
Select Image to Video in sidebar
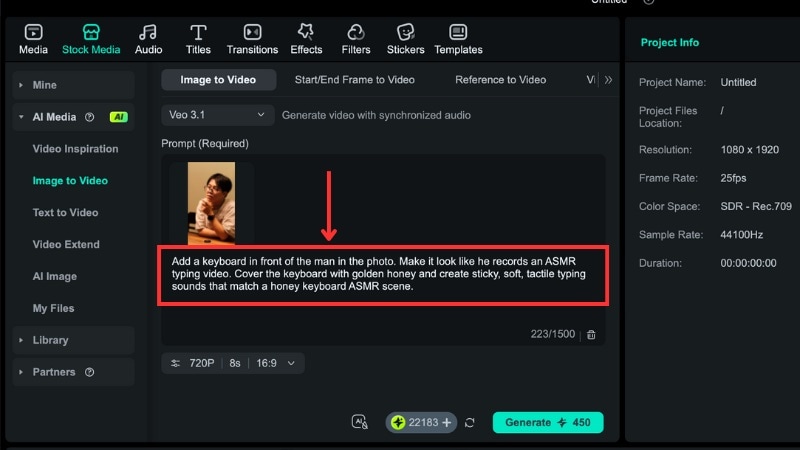pos(70,181)
